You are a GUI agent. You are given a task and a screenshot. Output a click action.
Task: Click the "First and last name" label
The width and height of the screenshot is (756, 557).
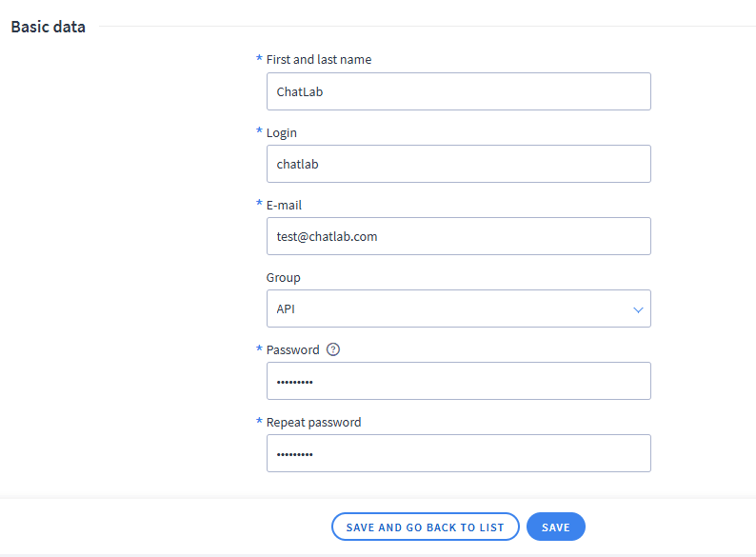tap(319, 59)
